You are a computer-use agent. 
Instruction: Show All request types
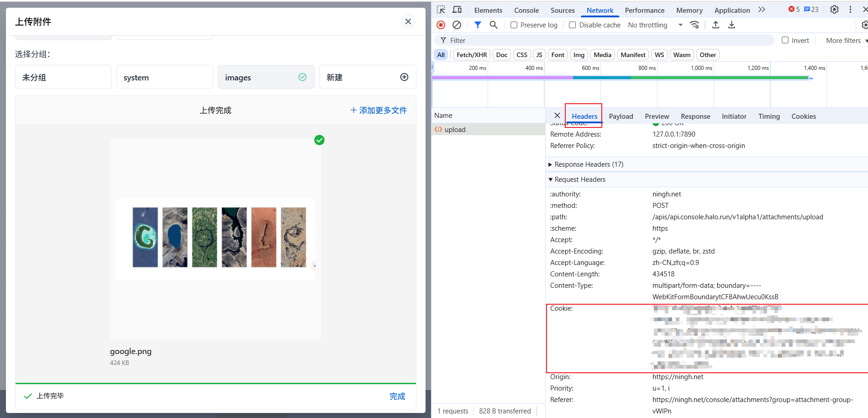tap(441, 55)
